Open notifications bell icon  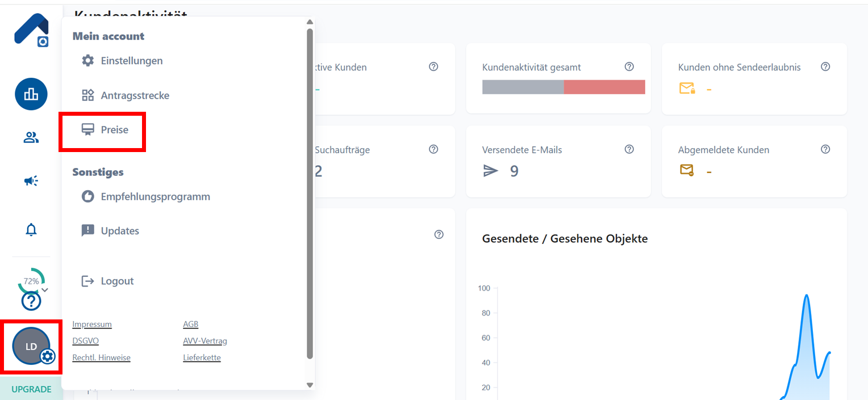click(31, 230)
